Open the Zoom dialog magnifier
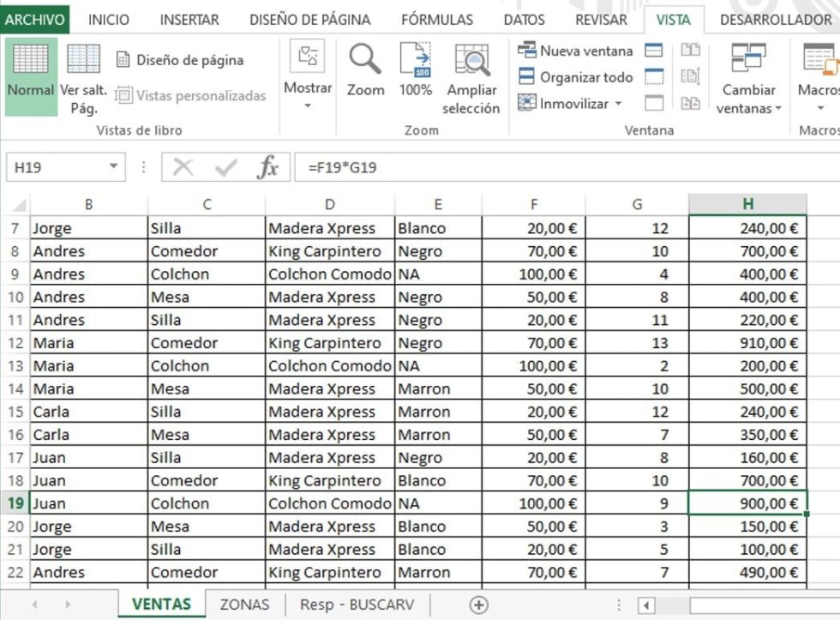The height and width of the screenshot is (620, 840). point(365,69)
